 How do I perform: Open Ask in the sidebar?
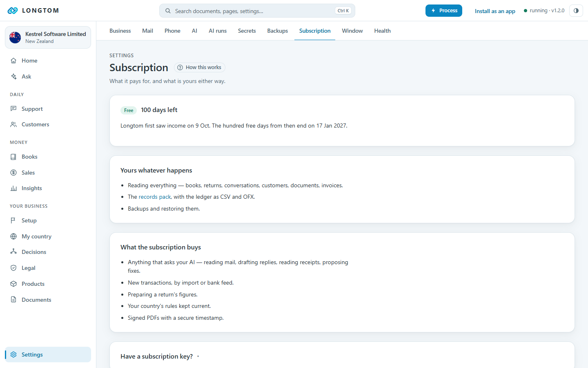tap(48, 76)
